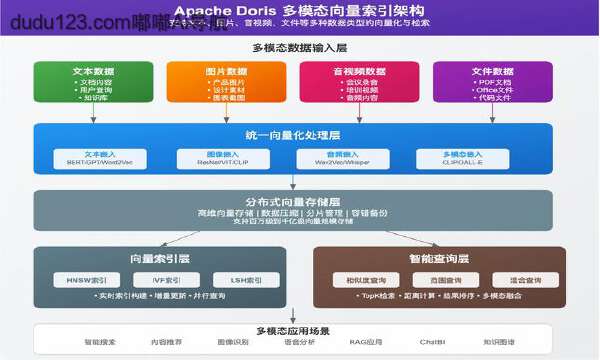Select the RAG应用 scenario label
The width and height of the screenshot is (600, 360).
366,342
